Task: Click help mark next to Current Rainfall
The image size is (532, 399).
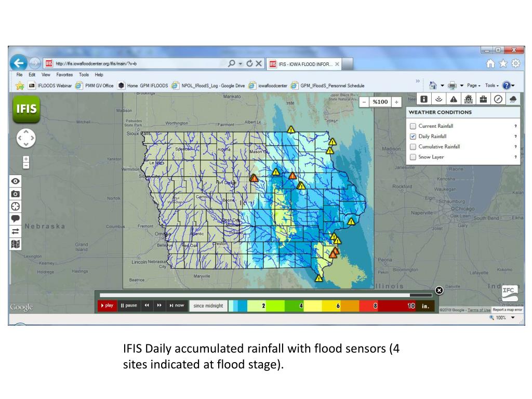Action: [515, 126]
